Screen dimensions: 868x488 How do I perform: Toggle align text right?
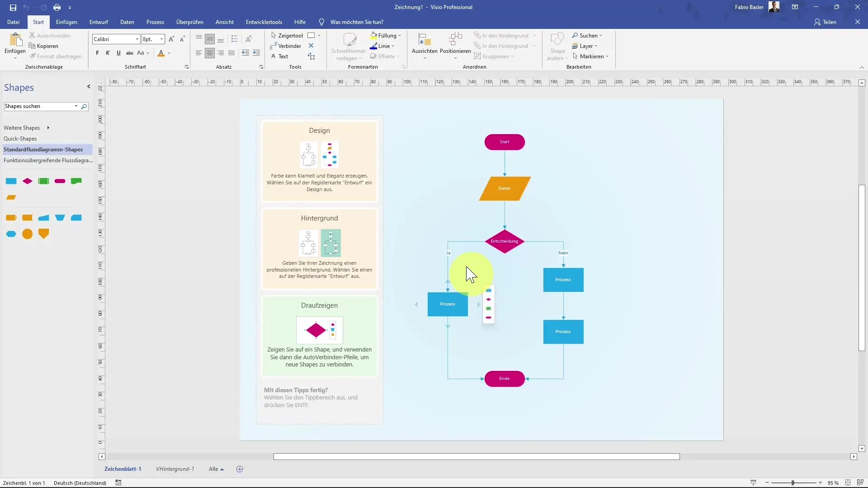(x=221, y=53)
